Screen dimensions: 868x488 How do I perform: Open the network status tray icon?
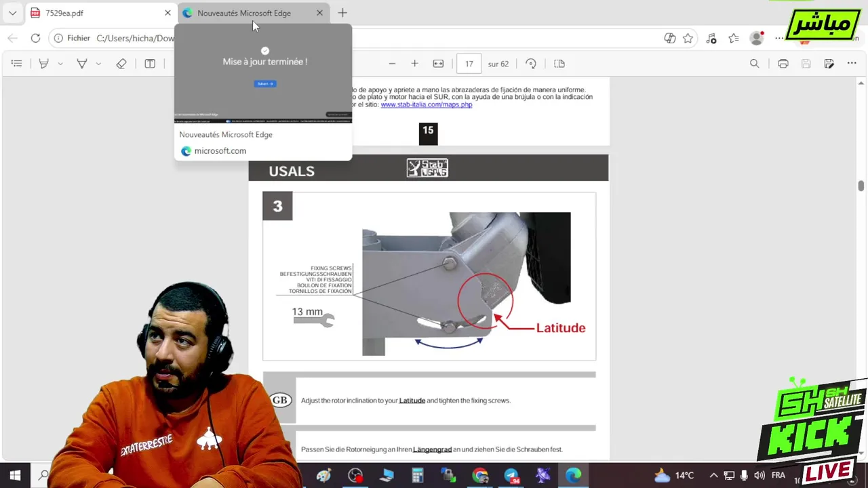click(x=729, y=476)
